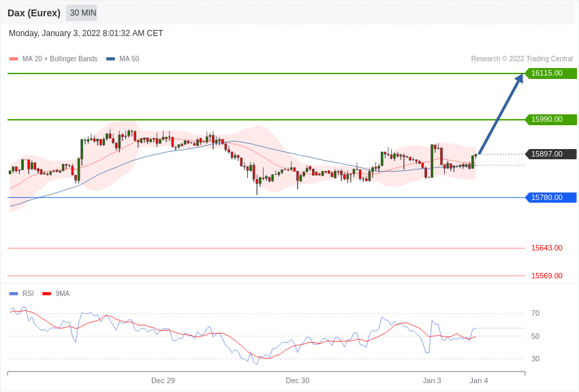Click the 16115.00 resistance price label
Screen dimensions: 579x392
coord(550,73)
